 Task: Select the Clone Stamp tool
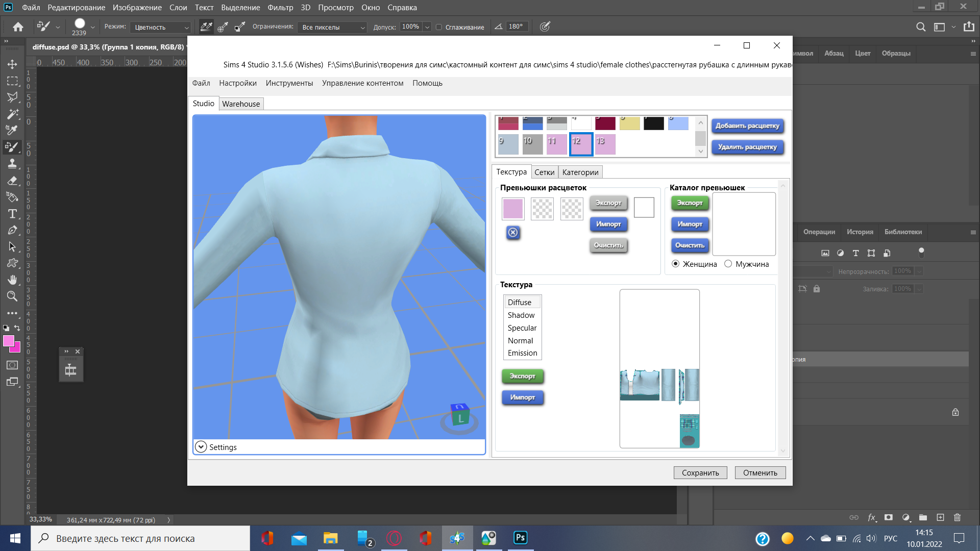tap(12, 164)
